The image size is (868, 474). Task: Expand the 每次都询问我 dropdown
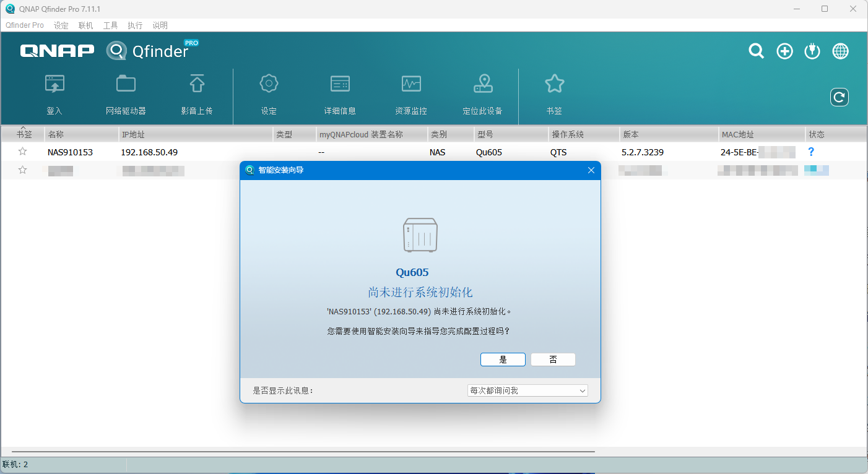[527, 390]
